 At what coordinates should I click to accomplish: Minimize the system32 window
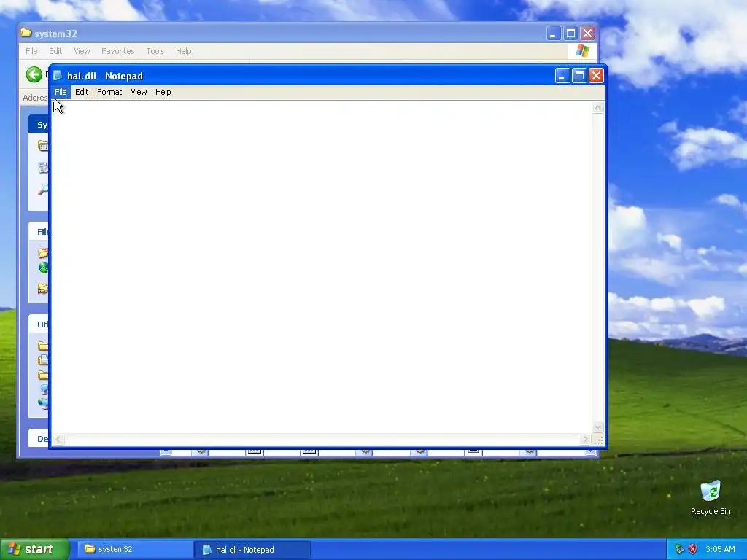553,34
